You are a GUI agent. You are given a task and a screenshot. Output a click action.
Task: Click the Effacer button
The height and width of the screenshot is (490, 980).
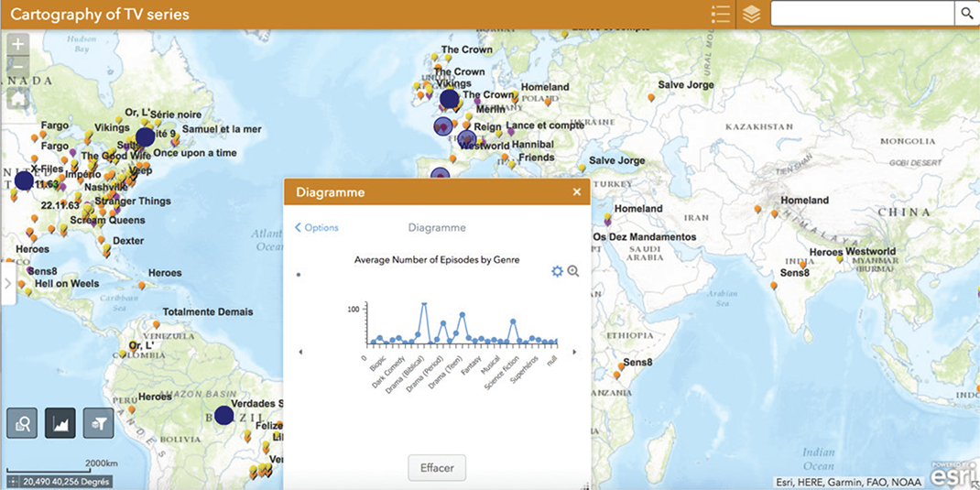click(437, 467)
